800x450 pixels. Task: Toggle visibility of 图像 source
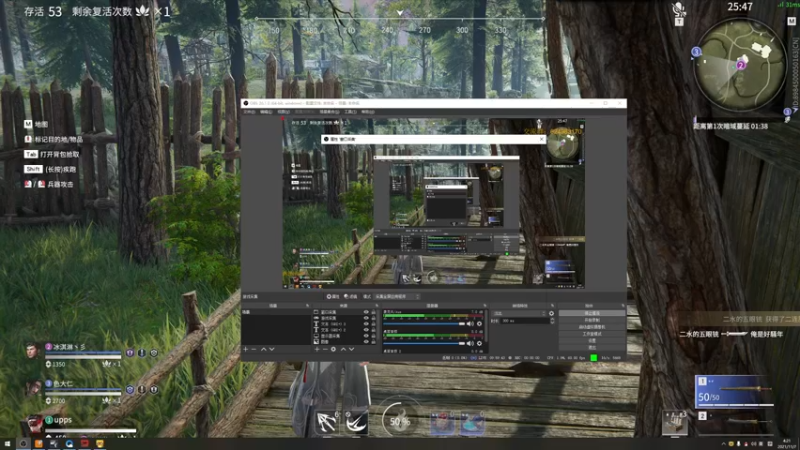coord(366,341)
